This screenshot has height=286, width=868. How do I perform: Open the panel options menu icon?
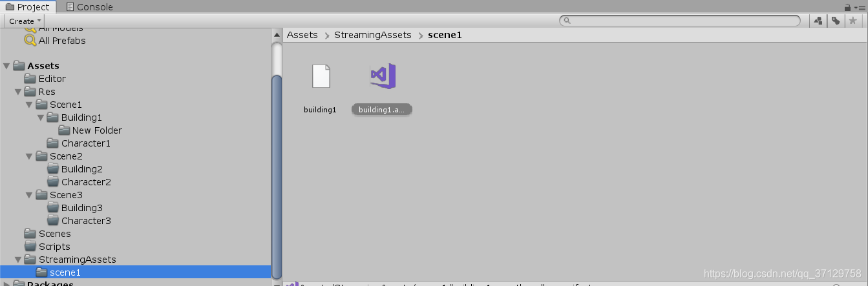tap(860, 7)
